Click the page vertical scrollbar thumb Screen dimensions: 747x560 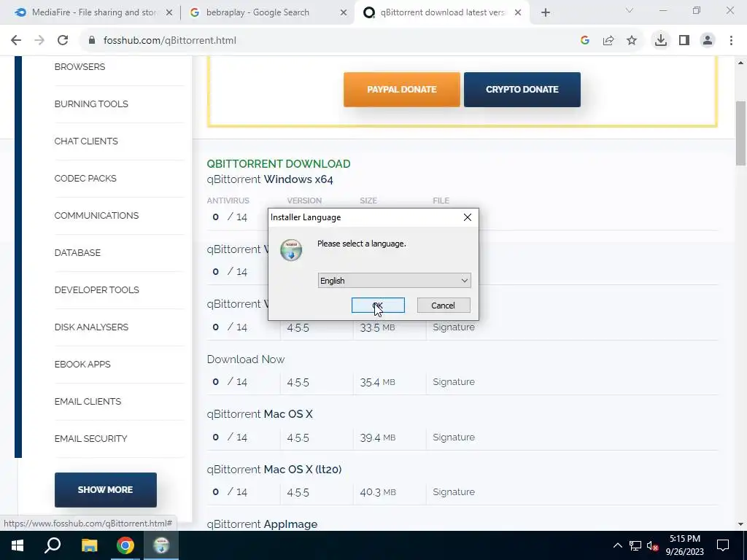tap(741, 134)
